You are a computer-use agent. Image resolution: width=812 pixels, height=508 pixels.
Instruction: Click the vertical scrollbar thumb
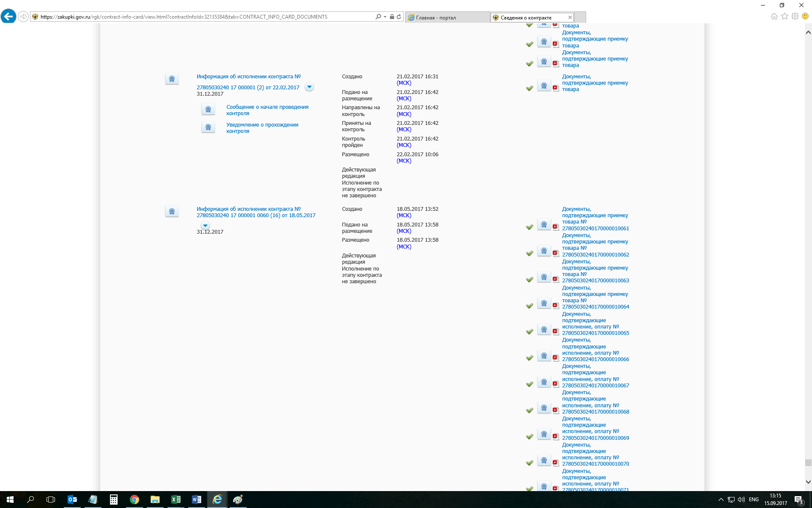tap(808, 463)
